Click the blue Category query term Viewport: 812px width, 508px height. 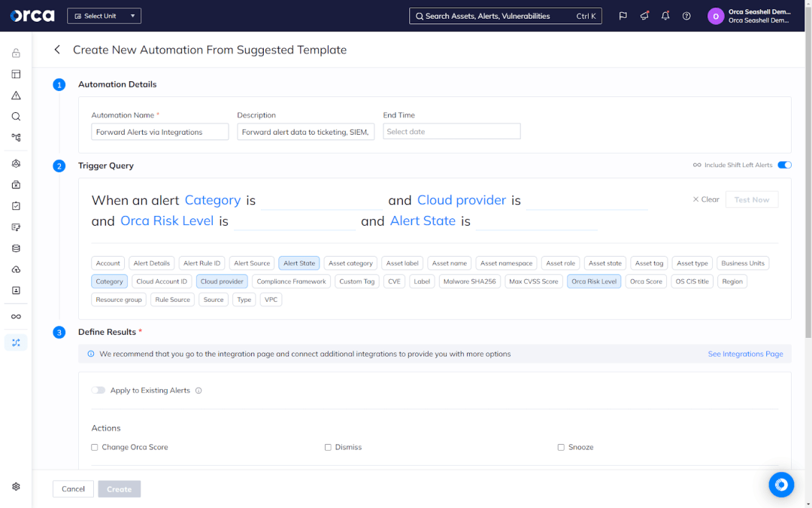coord(213,200)
